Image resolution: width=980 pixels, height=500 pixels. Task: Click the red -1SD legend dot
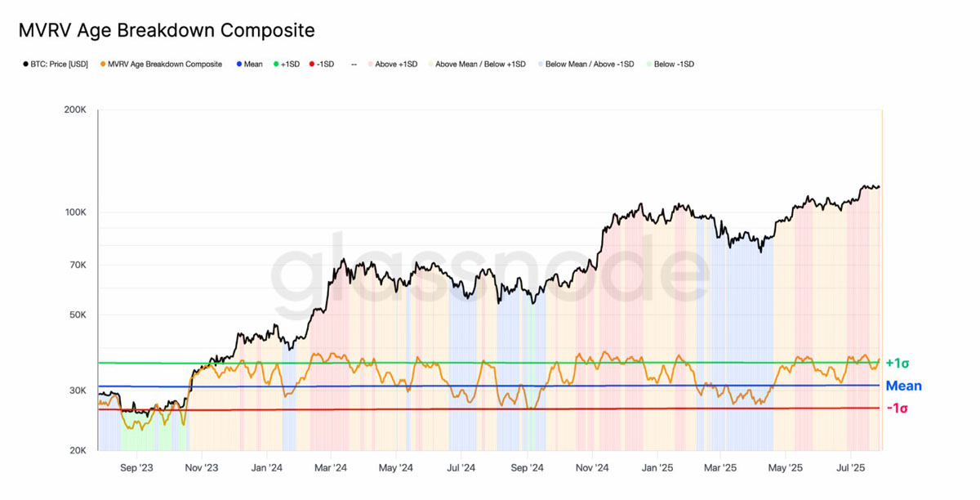pyautogui.click(x=312, y=64)
